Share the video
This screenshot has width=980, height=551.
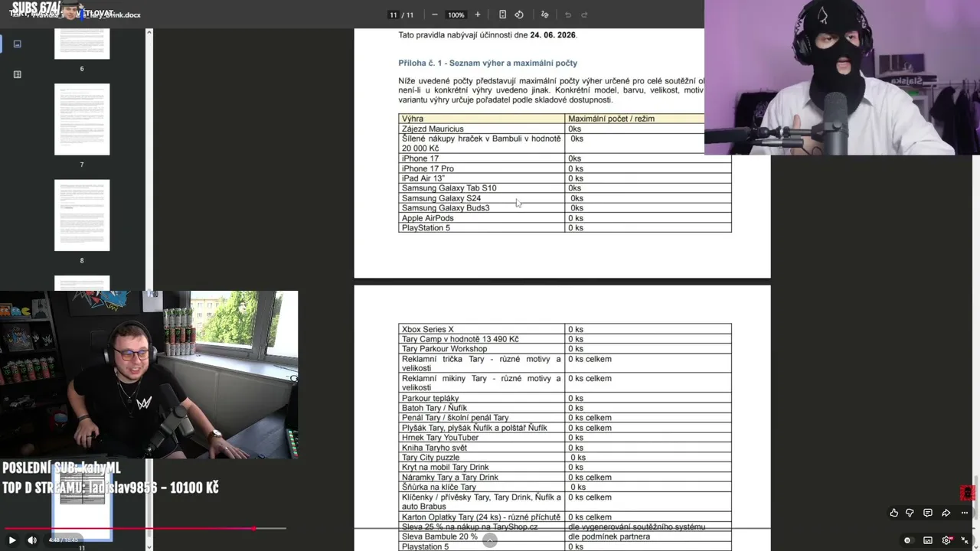pos(946,513)
